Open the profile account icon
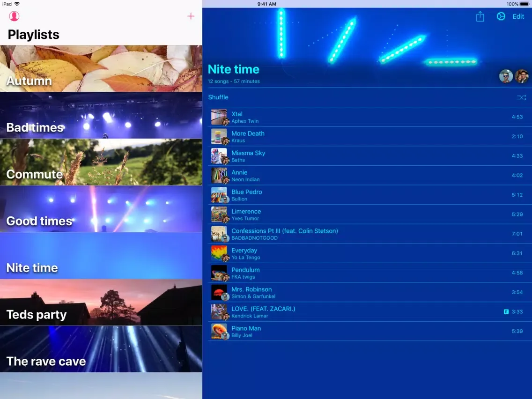The image size is (532, 399). tap(14, 16)
